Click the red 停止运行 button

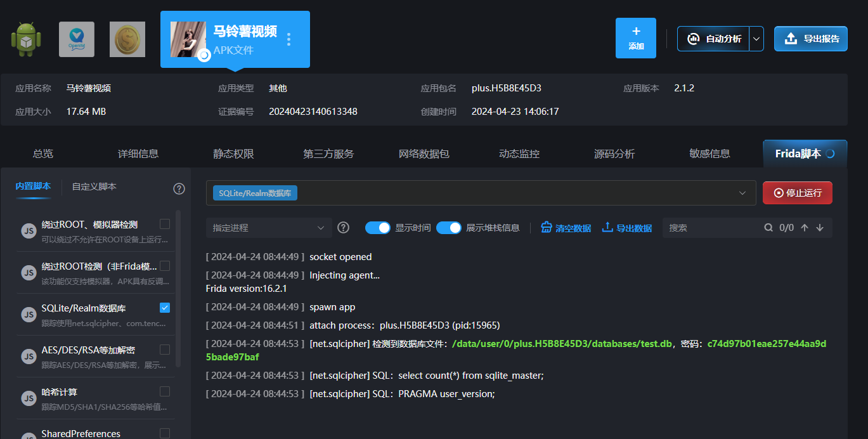pos(798,193)
